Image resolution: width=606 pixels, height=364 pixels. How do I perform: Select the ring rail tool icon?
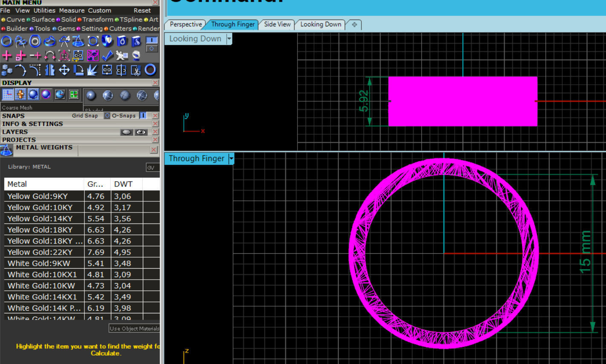pos(7,41)
